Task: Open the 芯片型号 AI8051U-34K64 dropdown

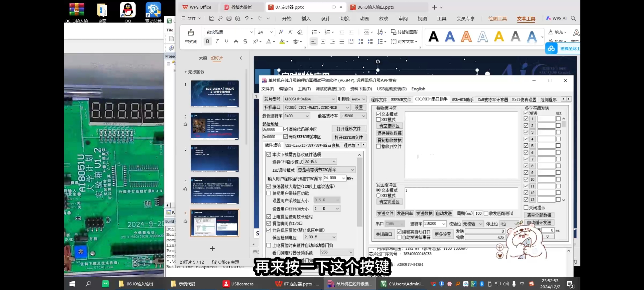Action: tap(333, 99)
